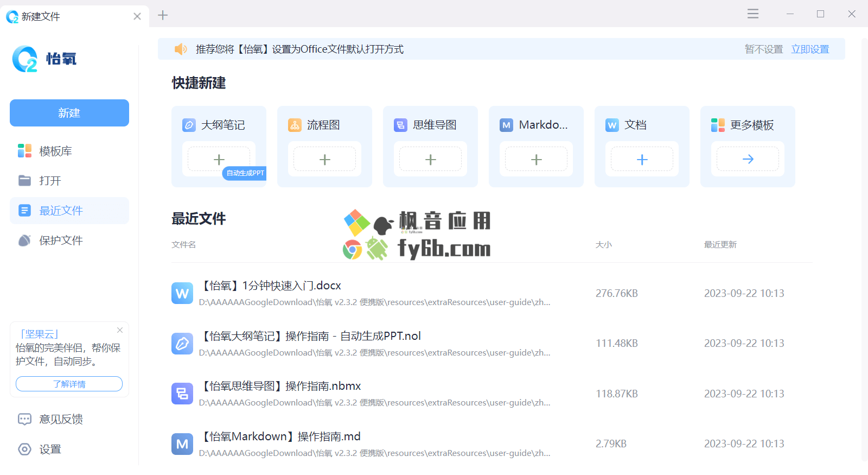Click the 怡氧 icon on the tab
868x475 pixels.
[x=12, y=17]
